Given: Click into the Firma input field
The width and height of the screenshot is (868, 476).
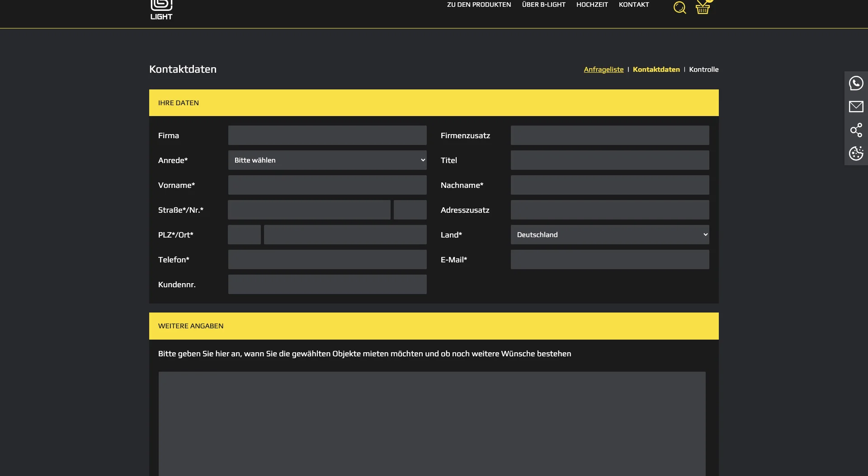Looking at the screenshot, I should pos(327,135).
